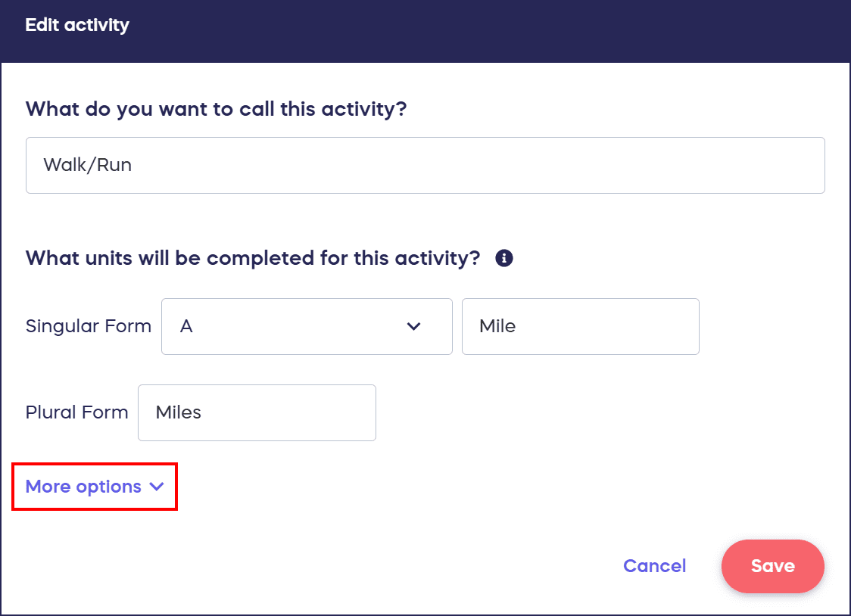
Task: Click the Edit activity header title
Action: click(x=77, y=25)
